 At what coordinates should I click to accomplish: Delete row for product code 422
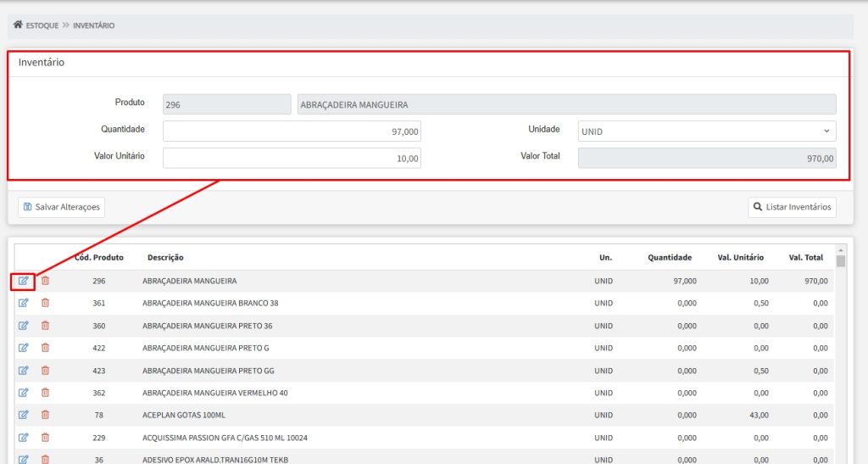click(x=46, y=348)
